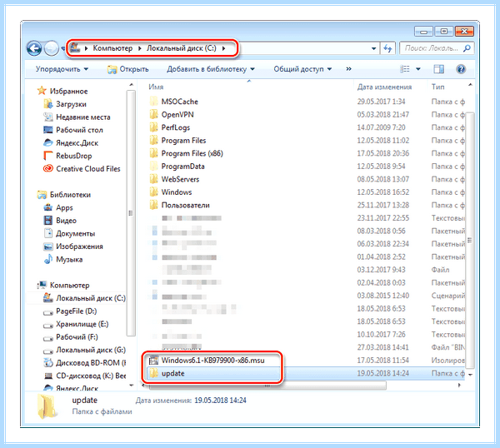Go back with the Back arrow button

click(x=34, y=49)
